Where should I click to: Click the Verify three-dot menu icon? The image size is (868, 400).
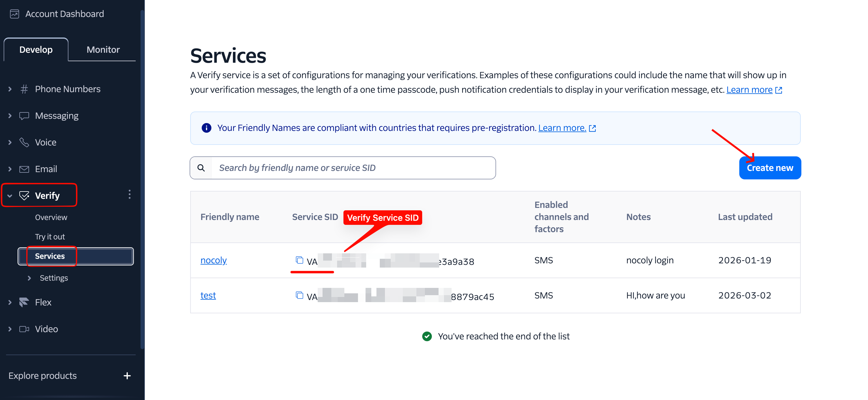tap(129, 195)
